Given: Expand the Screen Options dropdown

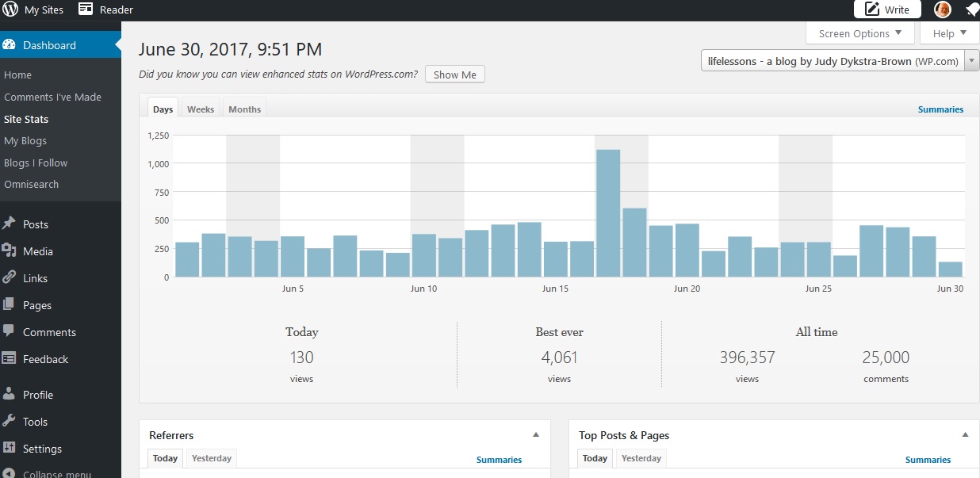Looking at the screenshot, I should tap(859, 33).
